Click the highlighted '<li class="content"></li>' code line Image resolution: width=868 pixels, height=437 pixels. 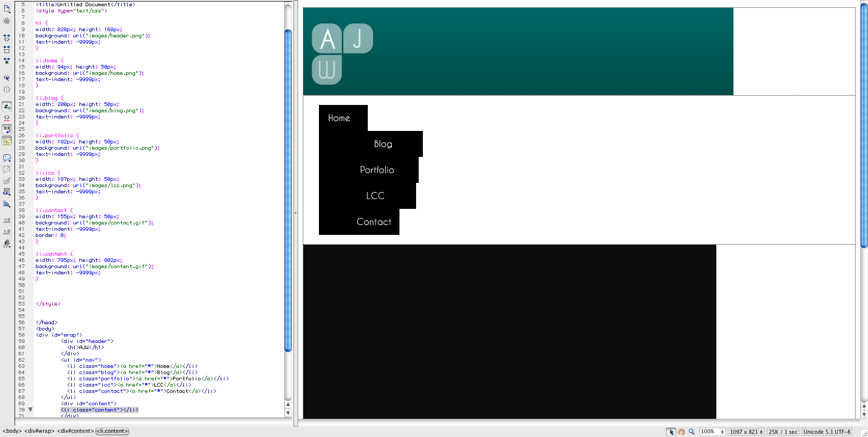click(100, 410)
